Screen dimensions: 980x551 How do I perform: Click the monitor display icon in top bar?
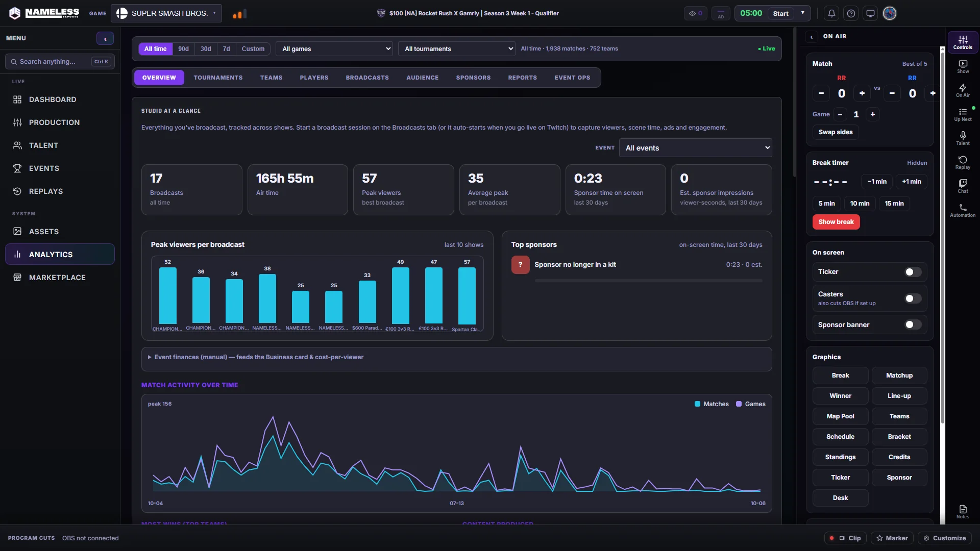click(870, 13)
